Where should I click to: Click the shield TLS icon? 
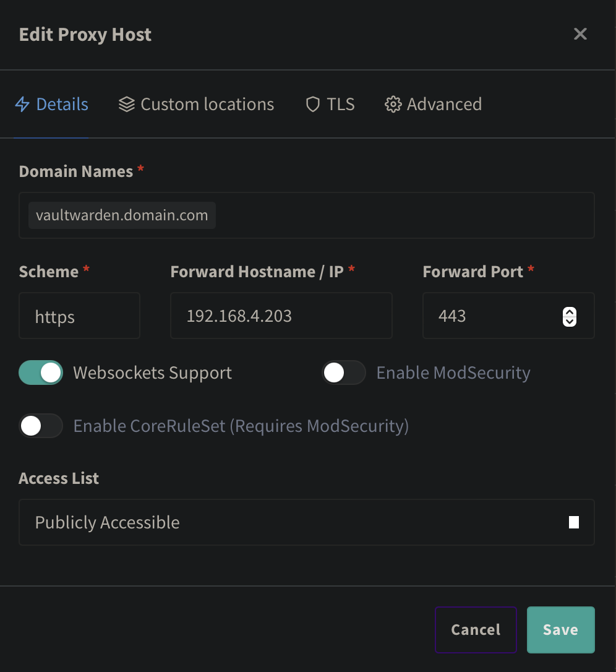(313, 105)
